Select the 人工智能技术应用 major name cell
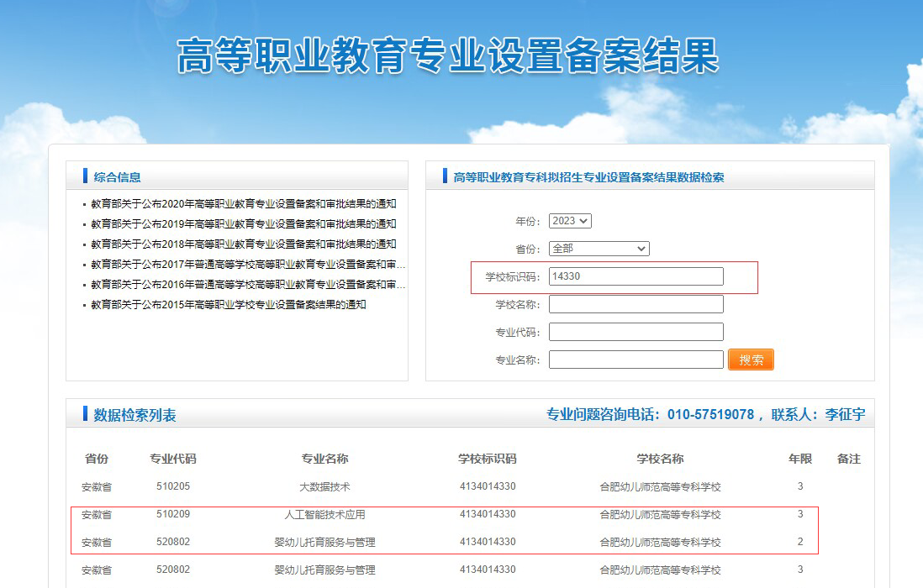 pos(325,514)
